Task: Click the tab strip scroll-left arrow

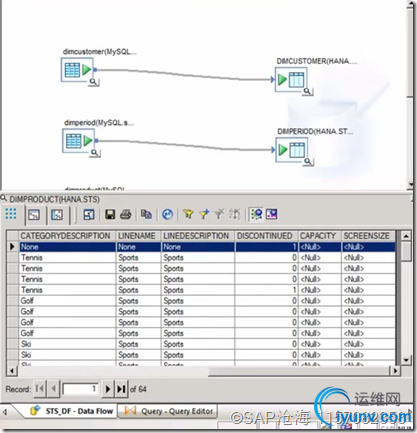Action: click(5, 412)
